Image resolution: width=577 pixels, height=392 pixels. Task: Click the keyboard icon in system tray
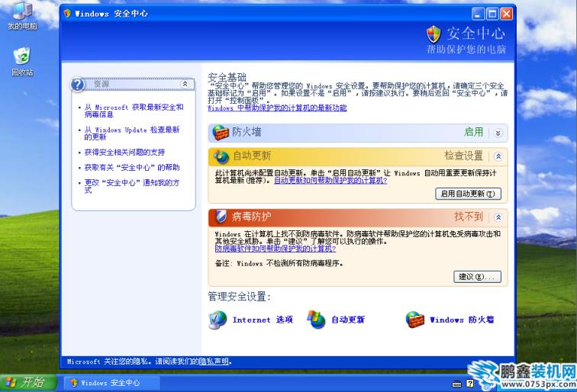coord(456,384)
